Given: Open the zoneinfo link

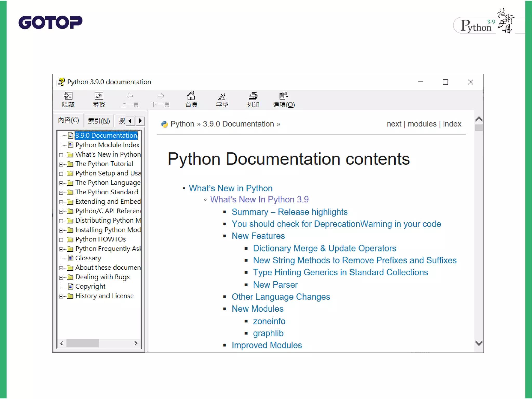Looking at the screenshot, I should [269, 321].
